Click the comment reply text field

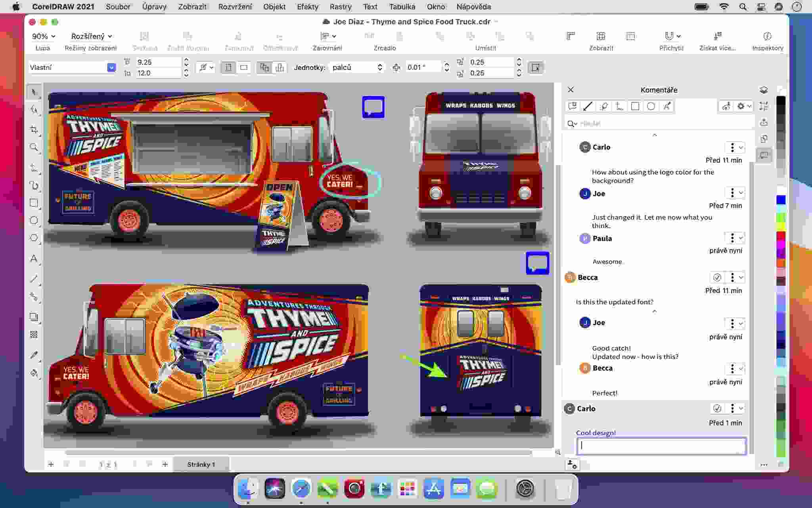pyautogui.click(x=661, y=446)
